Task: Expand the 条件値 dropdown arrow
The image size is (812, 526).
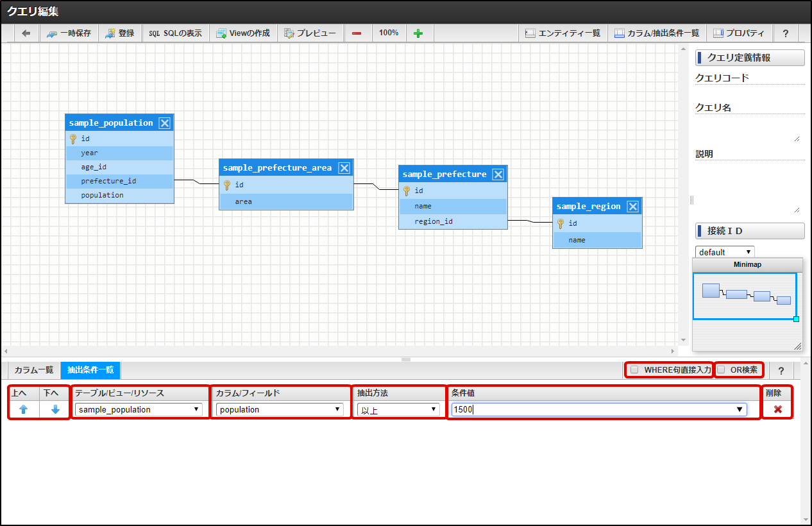Action: (740, 409)
